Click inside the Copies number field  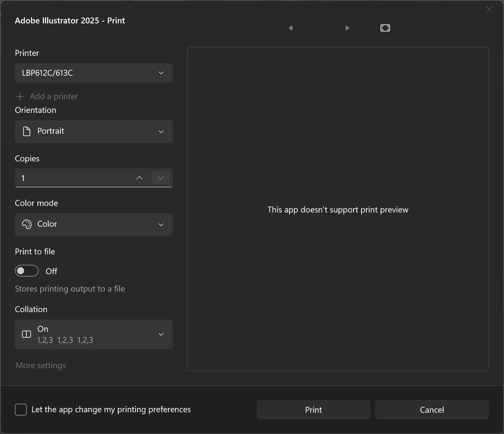[73, 178]
